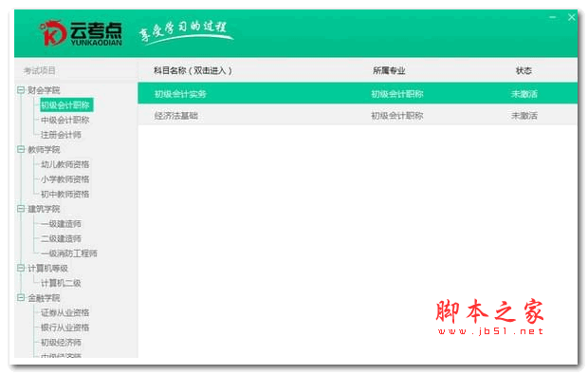Select 一级建造师 in the tree
The height and width of the screenshot is (375, 588).
tap(61, 224)
